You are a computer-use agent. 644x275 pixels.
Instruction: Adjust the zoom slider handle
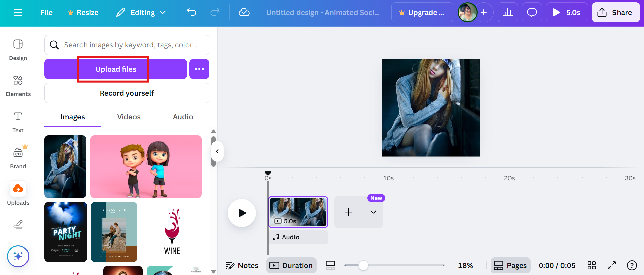(363, 266)
